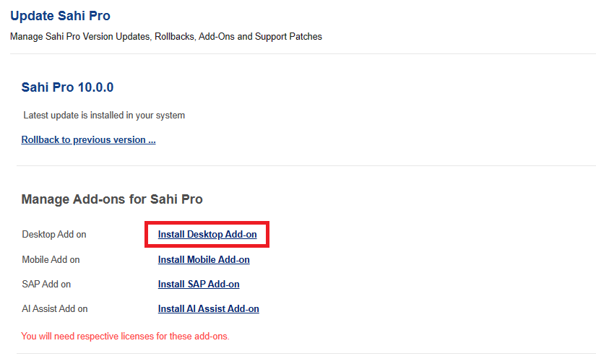Install the Desktop Add-on
Screen dimensions: 596x364
[207, 235]
